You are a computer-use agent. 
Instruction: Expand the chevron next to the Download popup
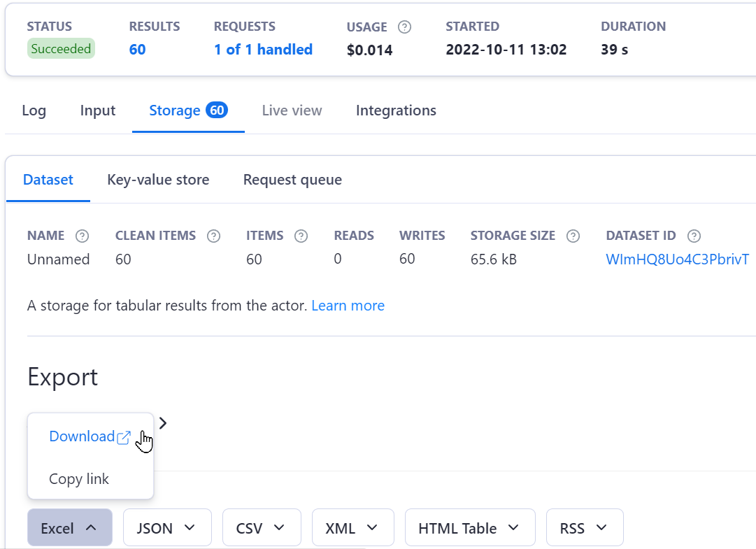pos(162,422)
